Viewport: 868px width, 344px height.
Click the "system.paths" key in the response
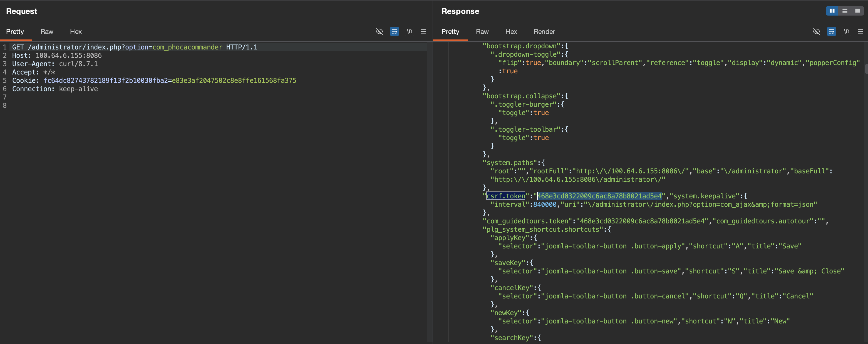tap(509, 163)
